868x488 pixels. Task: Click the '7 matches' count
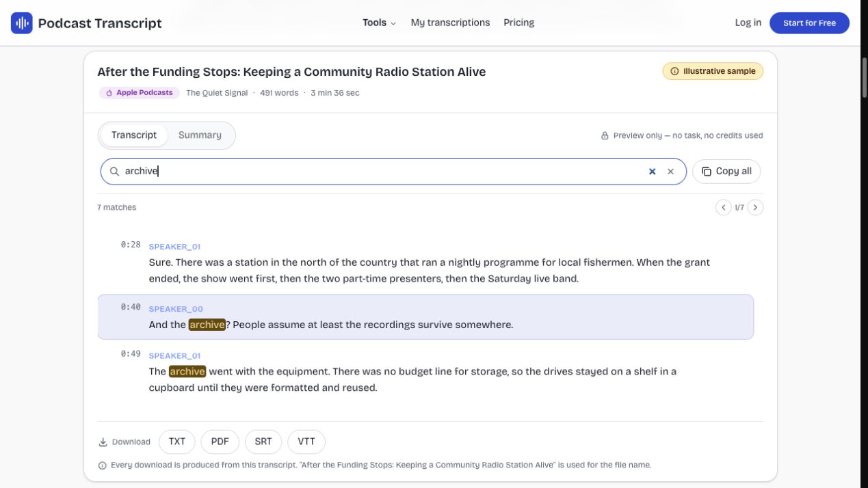coord(117,207)
